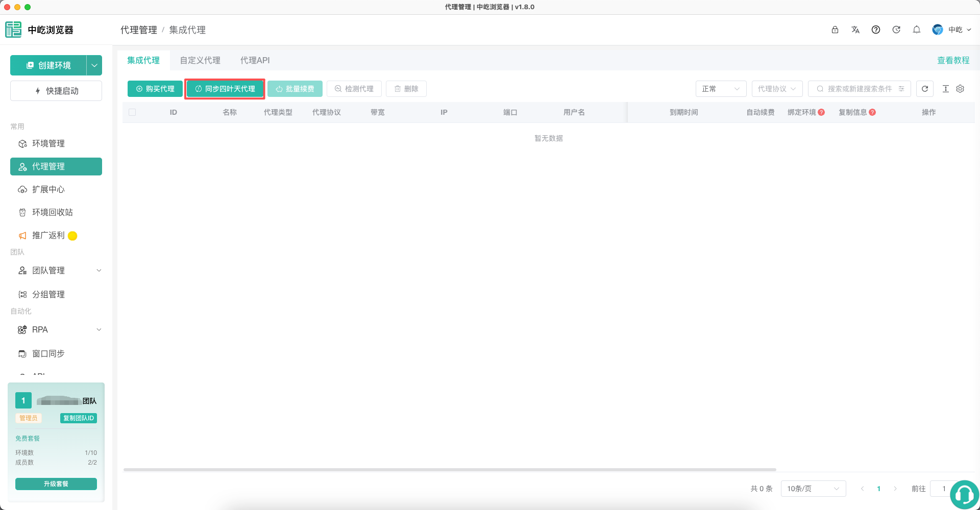Switch to the 自定义代理 tab
This screenshot has height=510, width=980.
click(x=200, y=60)
